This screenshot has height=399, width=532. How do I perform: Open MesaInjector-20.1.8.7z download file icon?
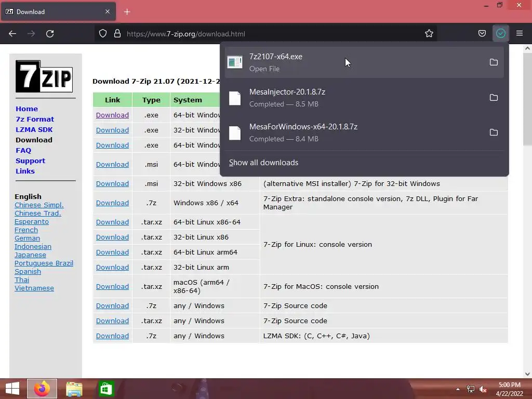(x=235, y=98)
